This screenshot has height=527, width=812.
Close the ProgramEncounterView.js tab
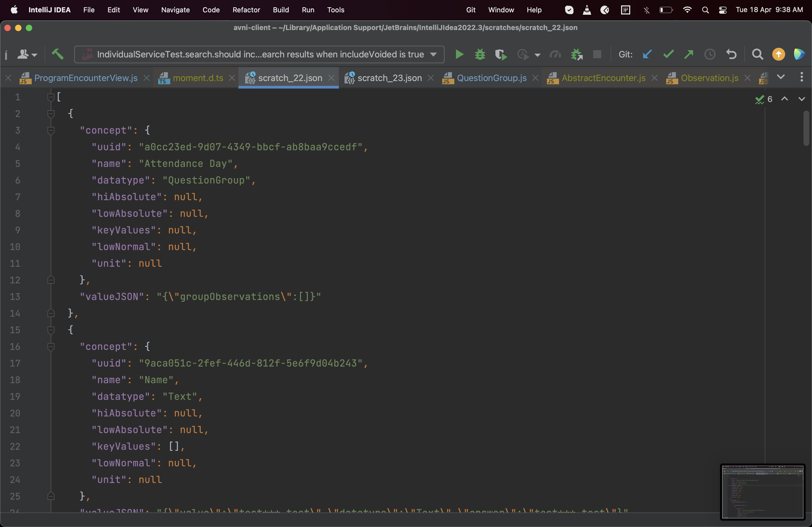147,78
